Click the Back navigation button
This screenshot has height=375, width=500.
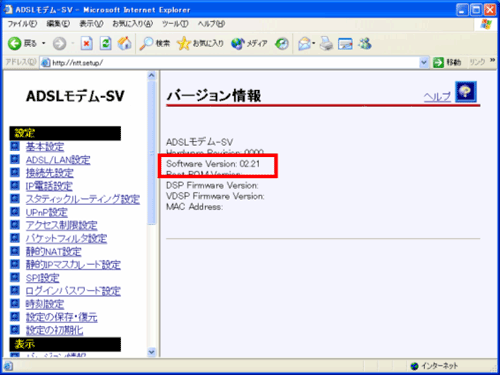point(22,43)
